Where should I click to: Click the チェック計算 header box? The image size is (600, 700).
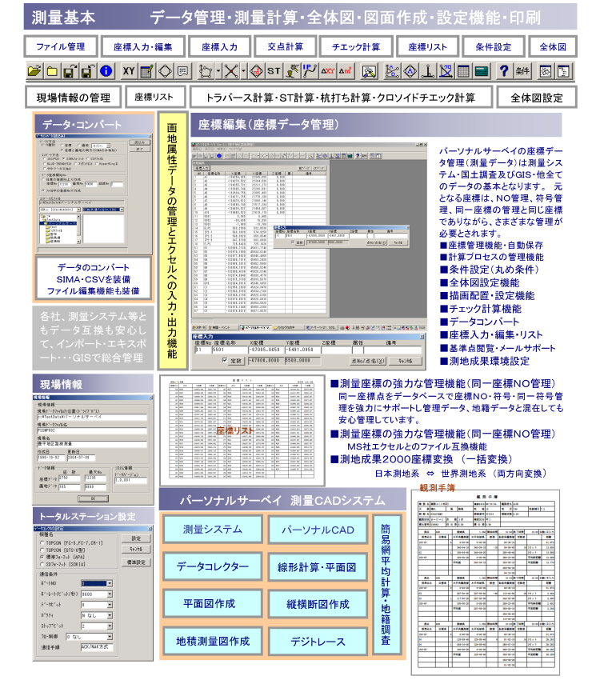(356, 46)
